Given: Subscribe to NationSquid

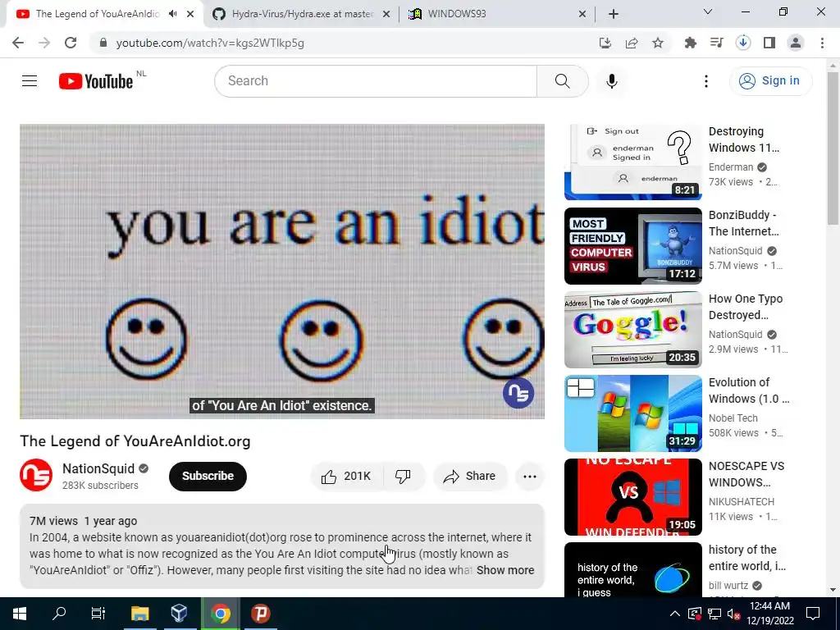Looking at the screenshot, I should pos(208,477).
